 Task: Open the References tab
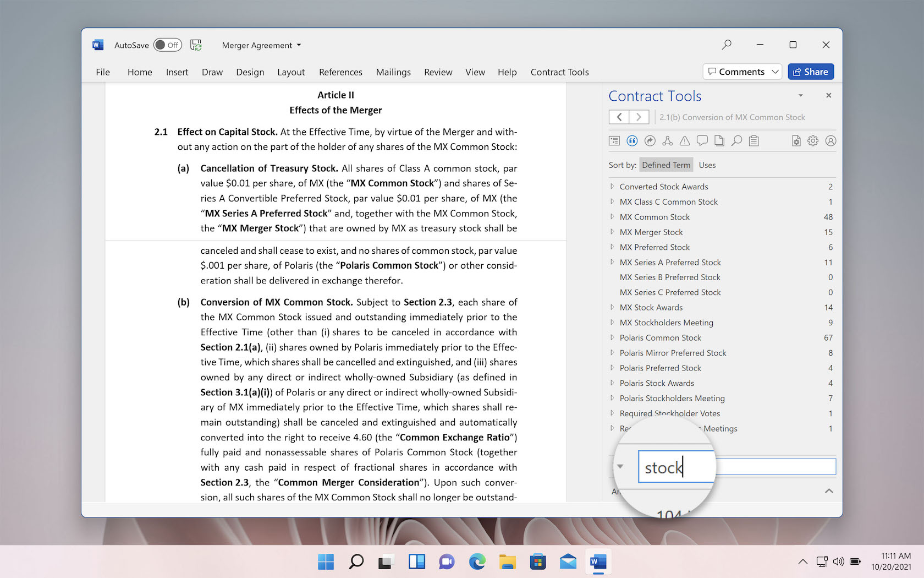340,72
